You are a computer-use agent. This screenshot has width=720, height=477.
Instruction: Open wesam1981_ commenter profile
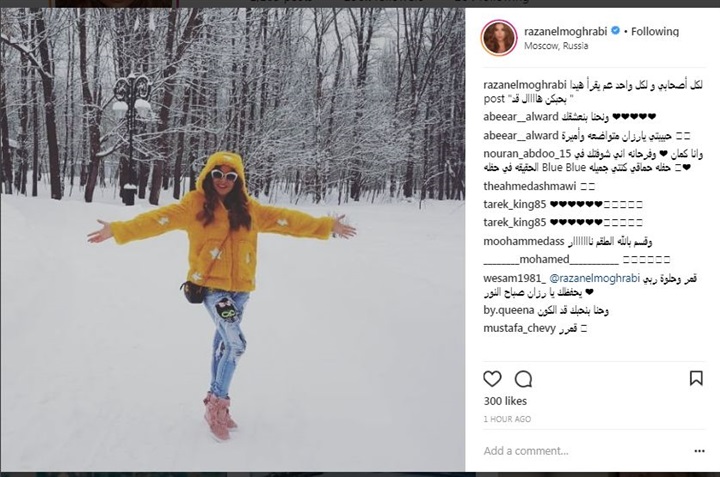click(x=515, y=278)
